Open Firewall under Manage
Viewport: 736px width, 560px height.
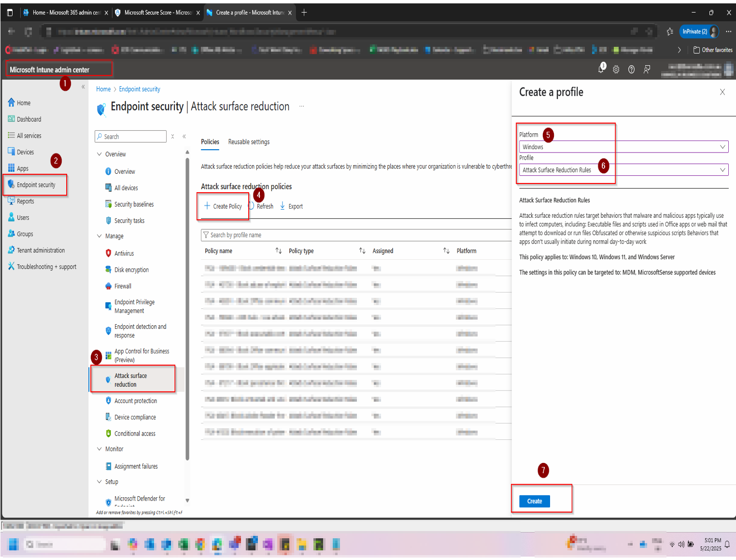(118, 286)
